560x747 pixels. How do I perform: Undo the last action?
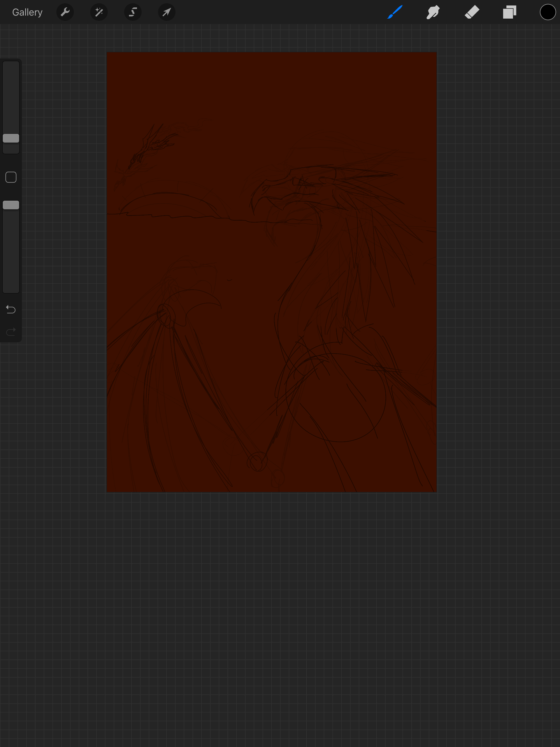tap(11, 309)
